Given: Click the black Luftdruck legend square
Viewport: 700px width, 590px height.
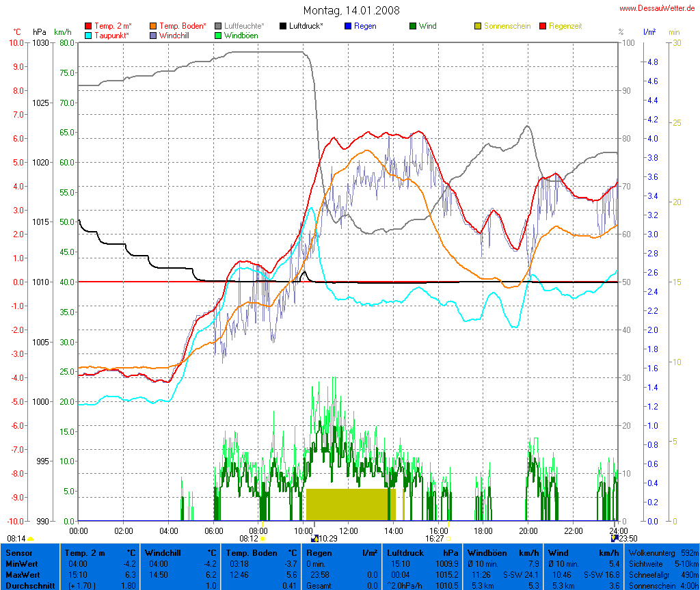Looking at the screenshot, I should 283,26.
